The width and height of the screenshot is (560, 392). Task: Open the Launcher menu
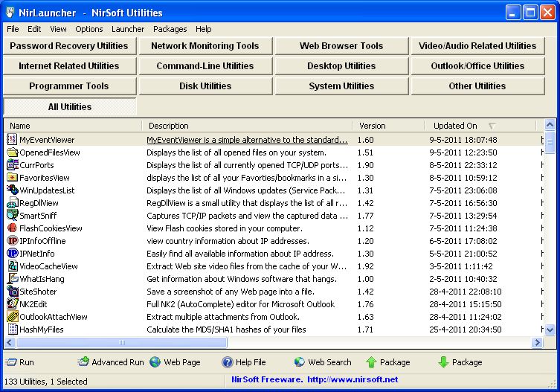128,29
